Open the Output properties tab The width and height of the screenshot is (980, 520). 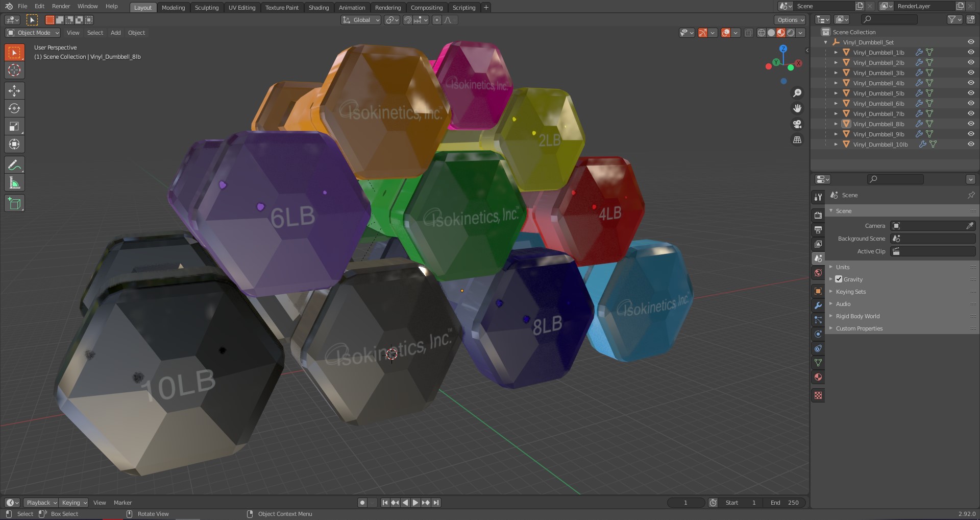[x=818, y=229]
